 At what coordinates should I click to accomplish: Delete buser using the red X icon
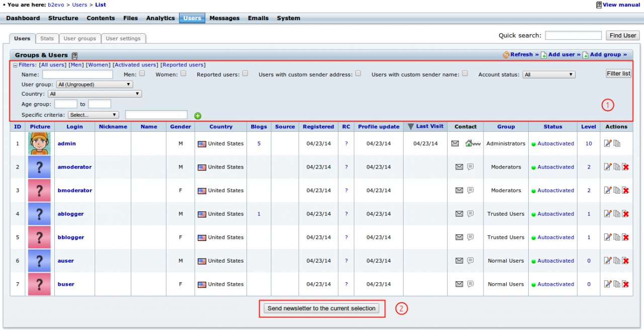(626, 284)
